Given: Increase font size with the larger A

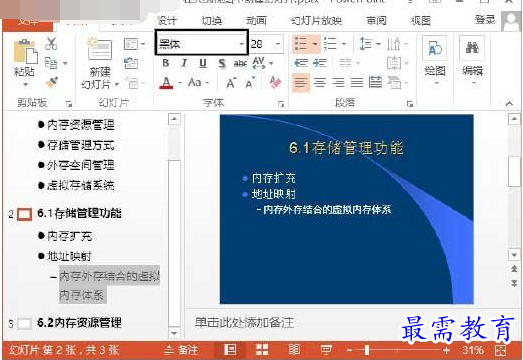Looking at the screenshot, I should (x=231, y=83).
